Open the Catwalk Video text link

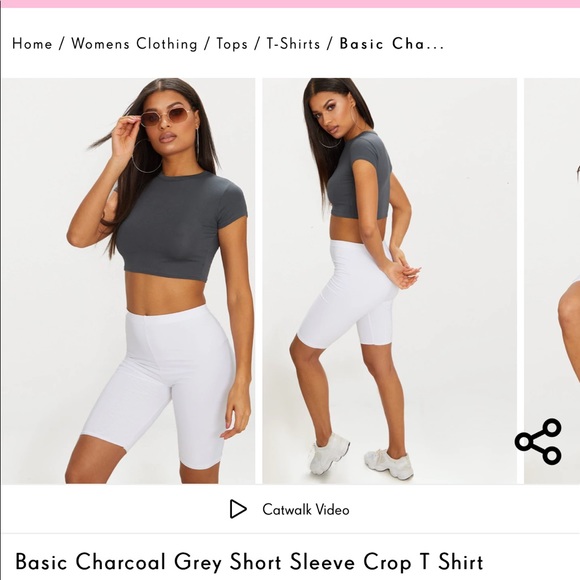306,510
